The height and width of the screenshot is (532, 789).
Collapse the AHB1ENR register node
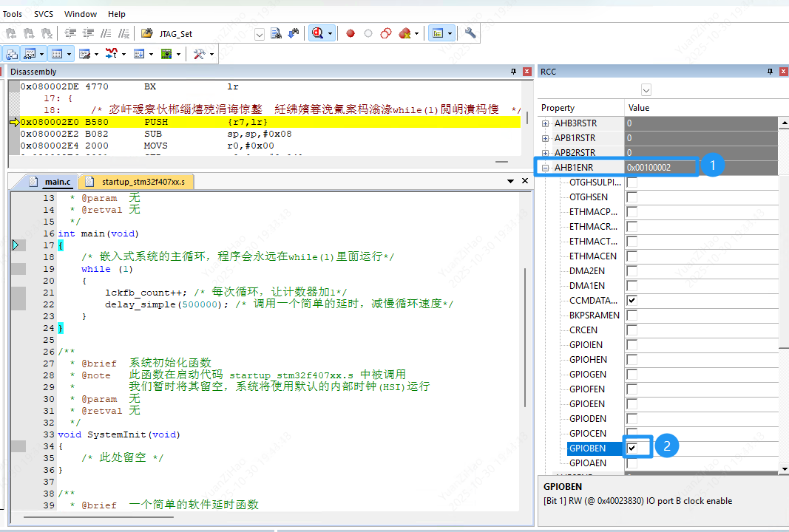click(x=546, y=168)
